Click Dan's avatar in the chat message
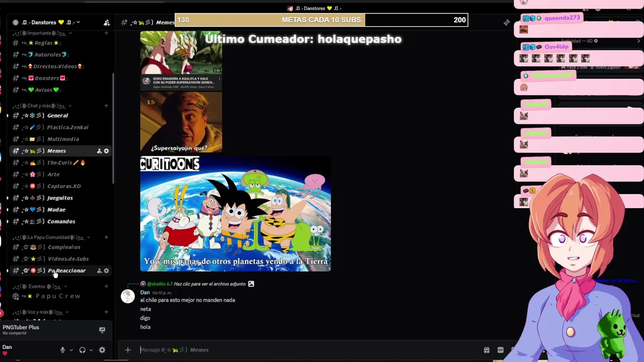The image size is (644, 362). (x=128, y=296)
